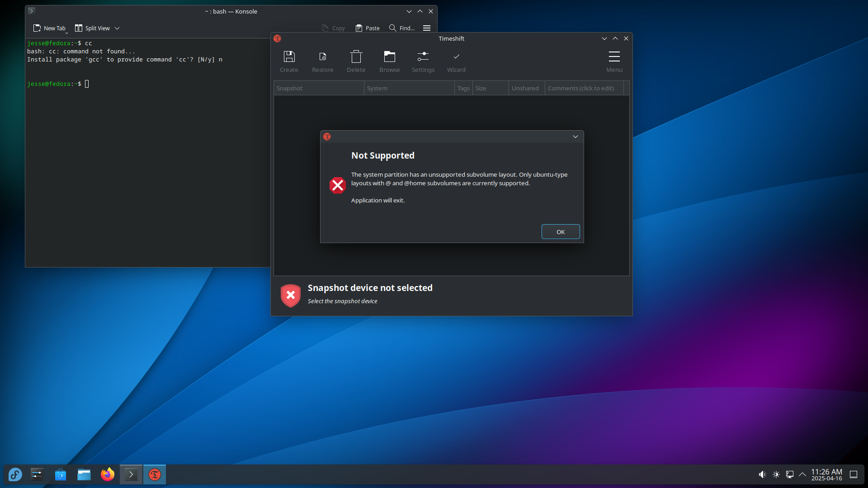Click Split View in Konsole toolbar
The image size is (868, 488).
tap(92, 28)
